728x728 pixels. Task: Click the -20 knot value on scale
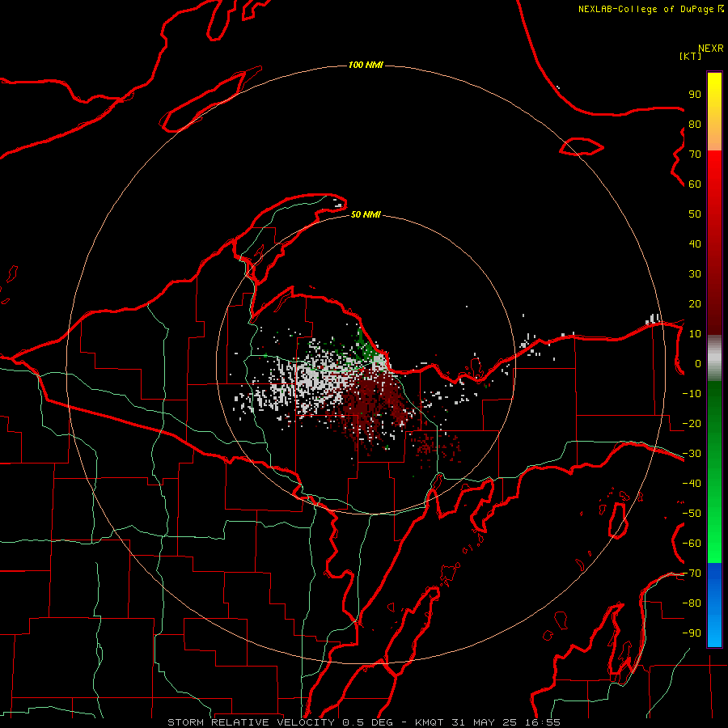tap(692, 424)
